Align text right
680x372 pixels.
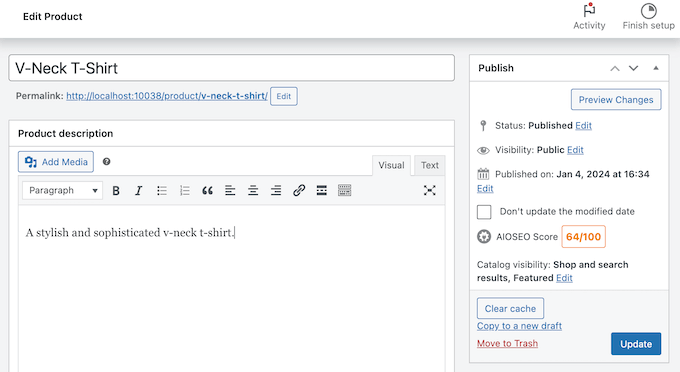coord(276,190)
